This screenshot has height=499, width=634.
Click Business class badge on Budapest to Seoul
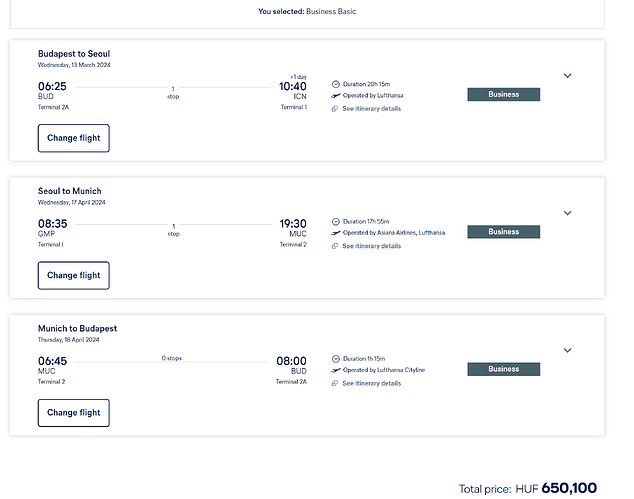(x=503, y=94)
